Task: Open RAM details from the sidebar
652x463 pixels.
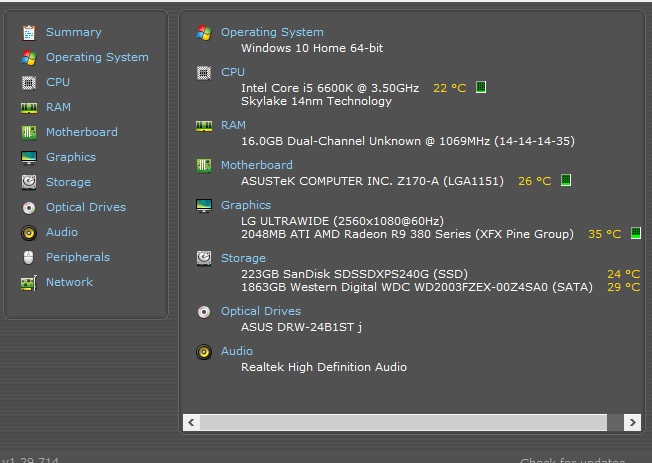Action: [x=58, y=107]
